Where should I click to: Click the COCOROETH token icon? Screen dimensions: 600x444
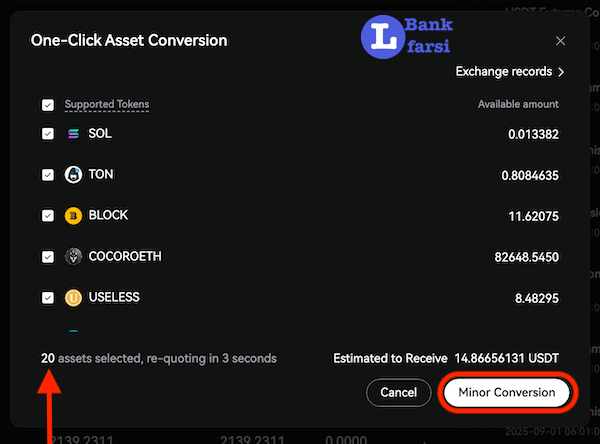tap(73, 257)
